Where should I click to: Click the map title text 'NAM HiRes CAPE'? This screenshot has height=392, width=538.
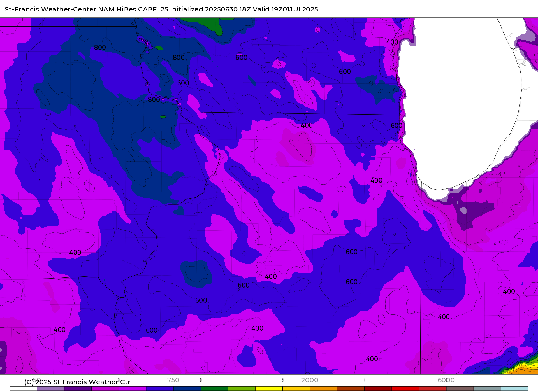(127, 9)
